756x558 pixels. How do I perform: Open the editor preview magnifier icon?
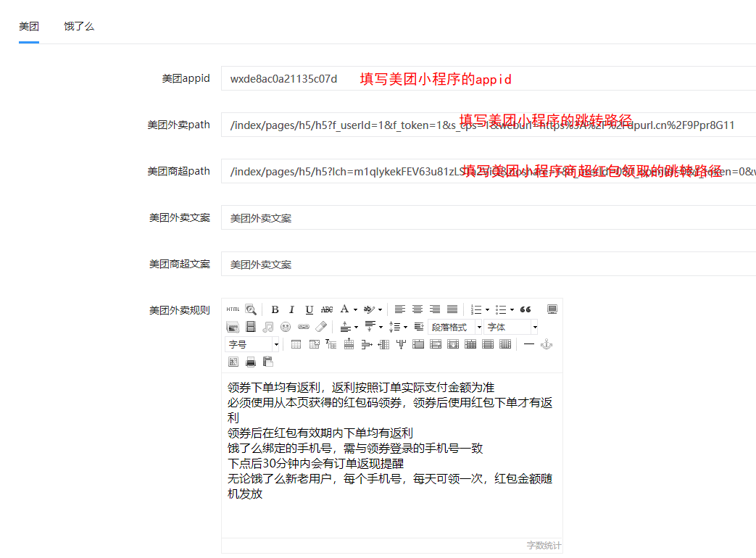point(251,309)
